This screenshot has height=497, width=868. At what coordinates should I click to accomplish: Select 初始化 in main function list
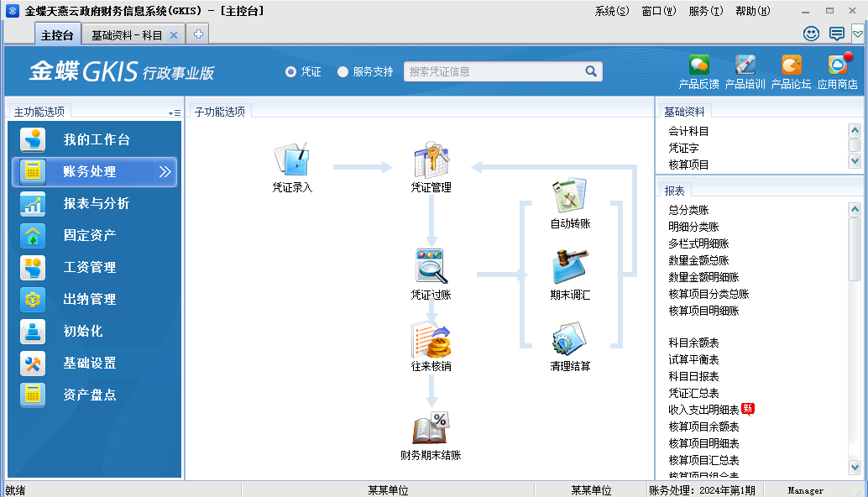click(95, 331)
